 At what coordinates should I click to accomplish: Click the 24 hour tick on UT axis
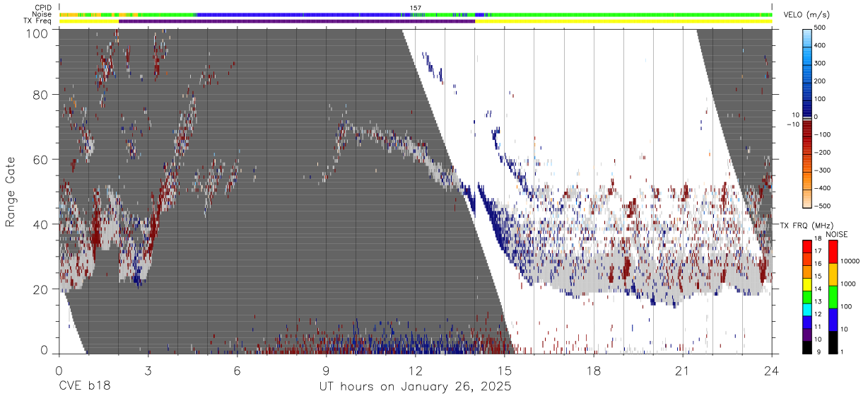[x=772, y=369]
